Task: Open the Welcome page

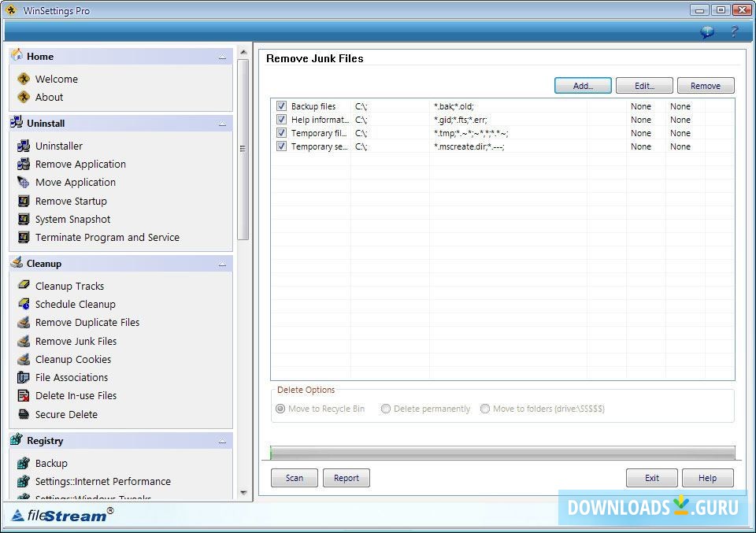Action: point(57,79)
